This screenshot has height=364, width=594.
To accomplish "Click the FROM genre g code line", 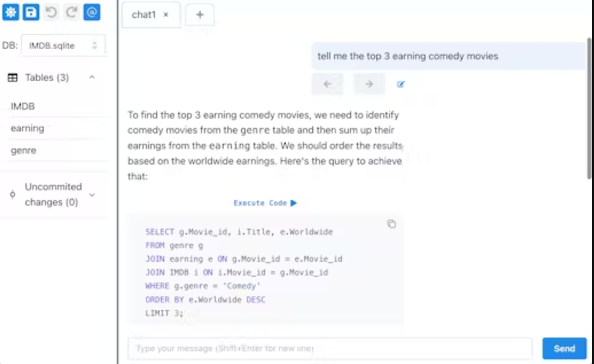I will pyautogui.click(x=174, y=245).
